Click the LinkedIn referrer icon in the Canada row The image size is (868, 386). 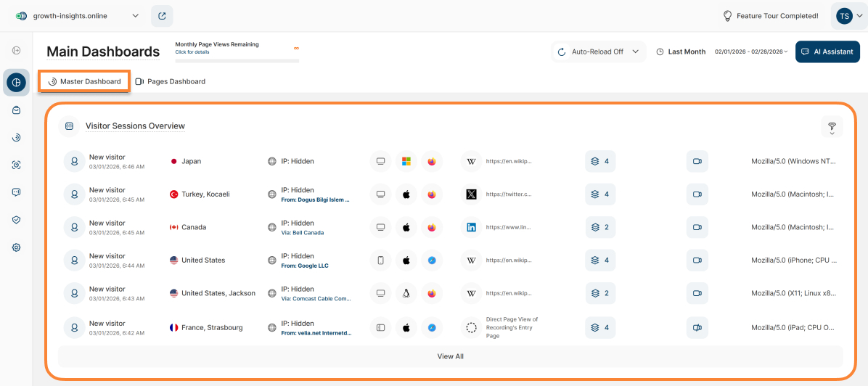pyautogui.click(x=471, y=227)
